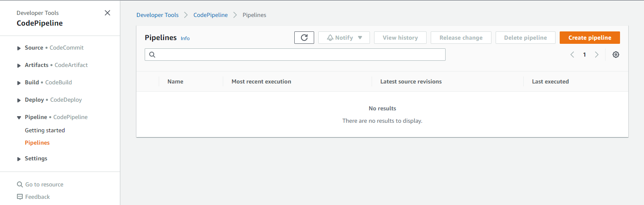Open the Info link beside Pipelines
644x205 pixels.
pyautogui.click(x=185, y=38)
